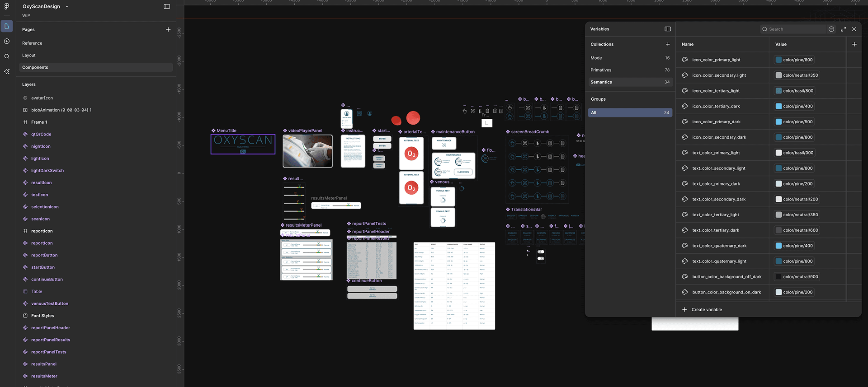
Task: Select the MenuTitle component on canvas
Action: [x=243, y=144]
